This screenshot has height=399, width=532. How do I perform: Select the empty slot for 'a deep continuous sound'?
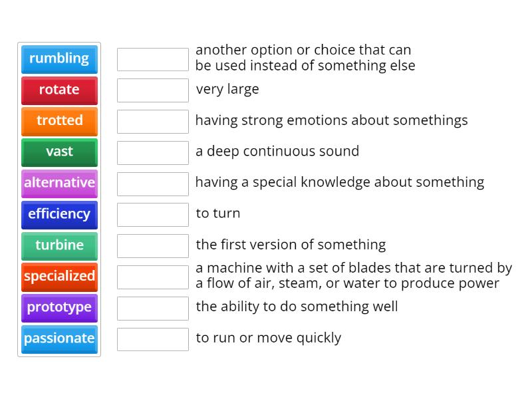click(153, 153)
